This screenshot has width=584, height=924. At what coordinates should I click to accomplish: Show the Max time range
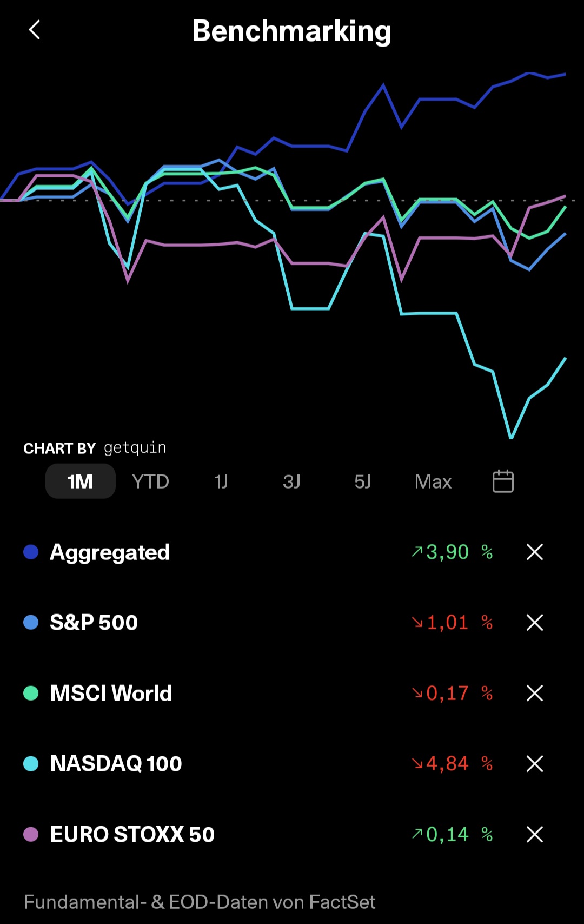pyautogui.click(x=433, y=481)
